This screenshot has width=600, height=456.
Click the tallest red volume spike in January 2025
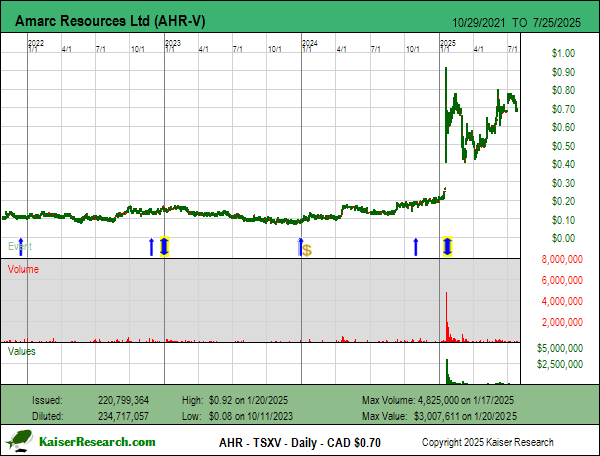pos(446,317)
